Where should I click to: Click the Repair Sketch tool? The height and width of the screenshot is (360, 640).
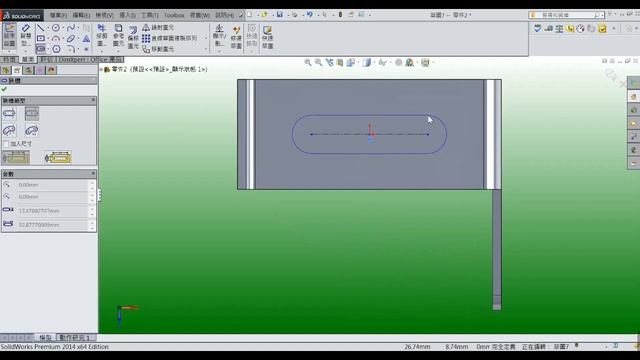[x=236, y=37]
